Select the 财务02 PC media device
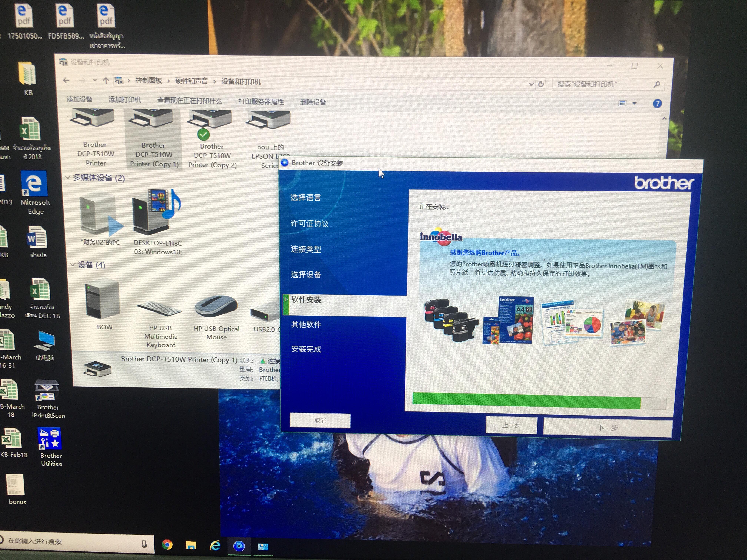Image resolution: width=747 pixels, height=560 pixels. (x=100, y=218)
